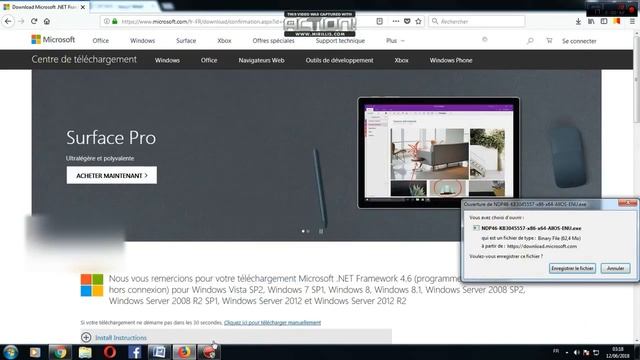Open Office in download center bar
The image size is (640, 360).
(x=209, y=60)
